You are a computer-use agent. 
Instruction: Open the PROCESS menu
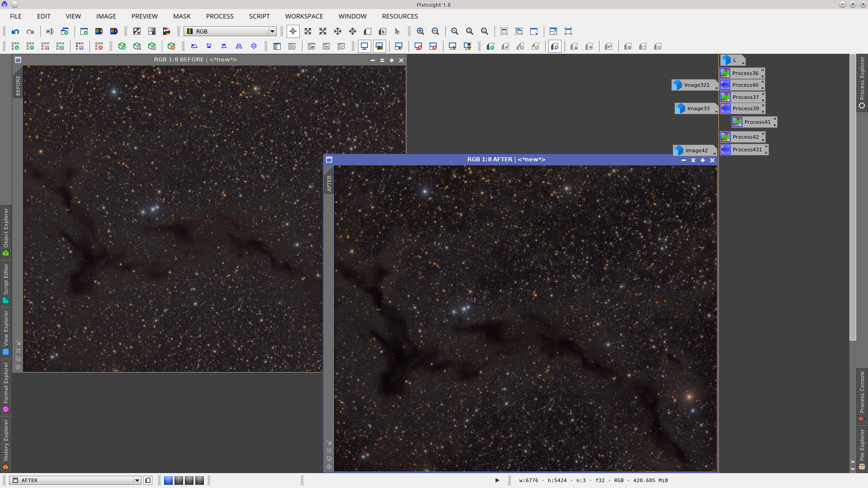220,16
